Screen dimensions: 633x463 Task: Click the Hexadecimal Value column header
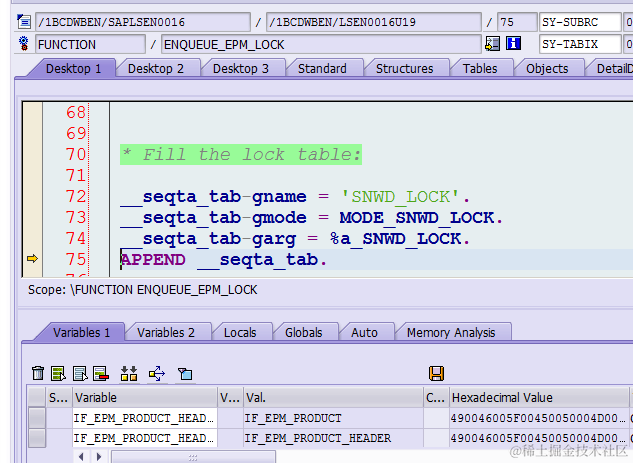pos(539,398)
